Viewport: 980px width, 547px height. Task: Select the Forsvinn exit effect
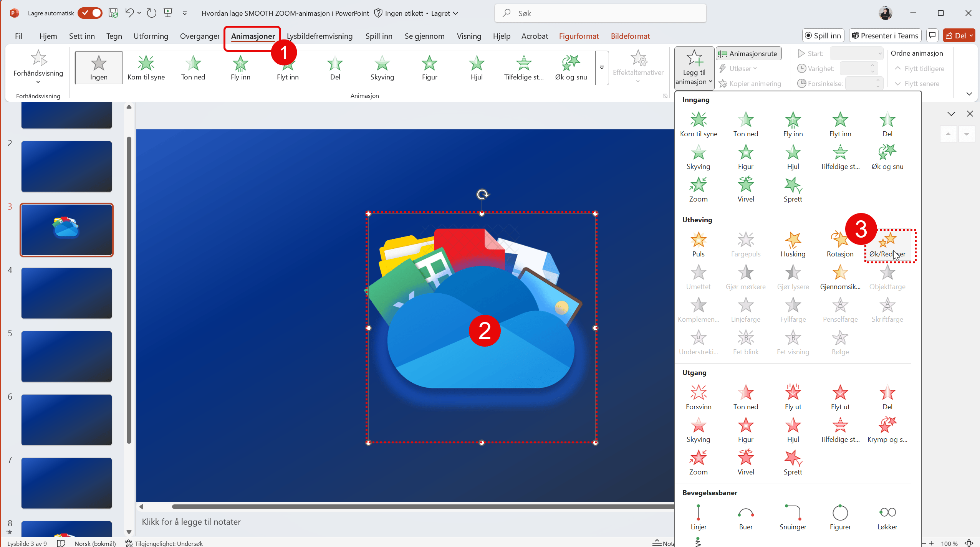click(x=698, y=397)
